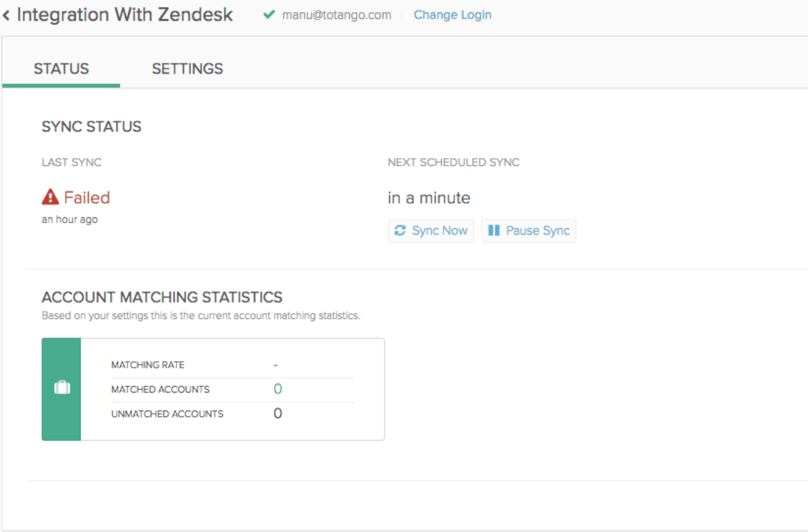Click the red Failed status text
Screen dimensions: 808x532
(87, 197)
